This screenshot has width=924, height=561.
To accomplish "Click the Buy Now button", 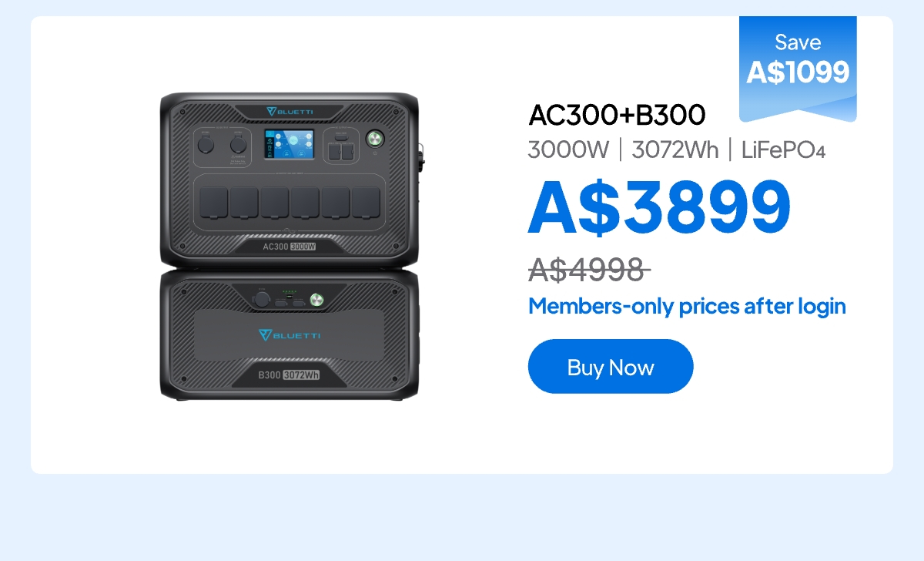I will pos(611,366).
